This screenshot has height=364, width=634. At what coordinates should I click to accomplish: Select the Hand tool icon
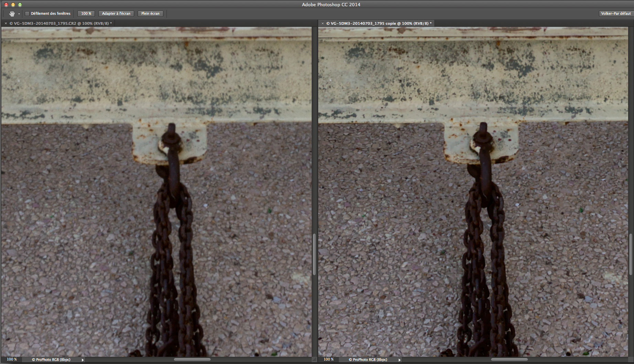point(12,14)
